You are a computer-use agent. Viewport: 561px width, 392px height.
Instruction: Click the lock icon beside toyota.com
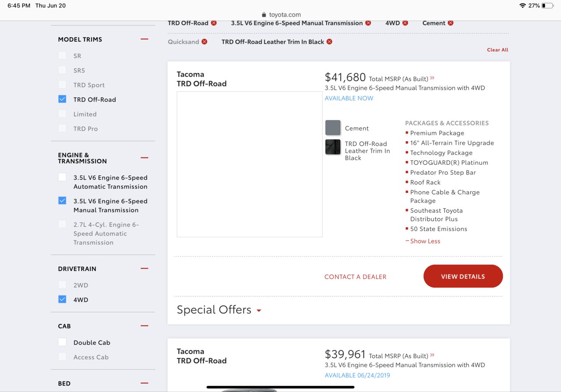[x=264, y=14]
